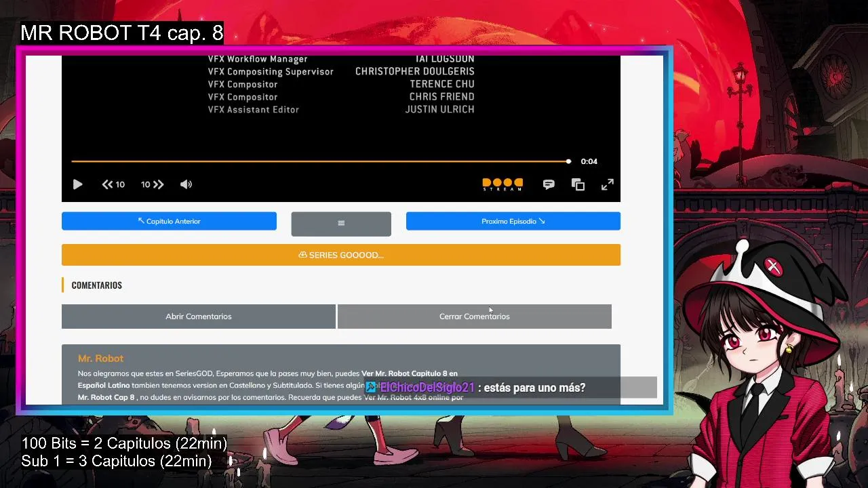Go to Proximo Episodio
868x488 pixels.
point(513,221)
